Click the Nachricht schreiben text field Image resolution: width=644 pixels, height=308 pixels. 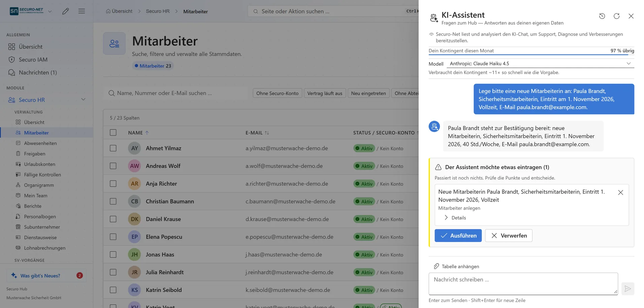click(523, 284)
